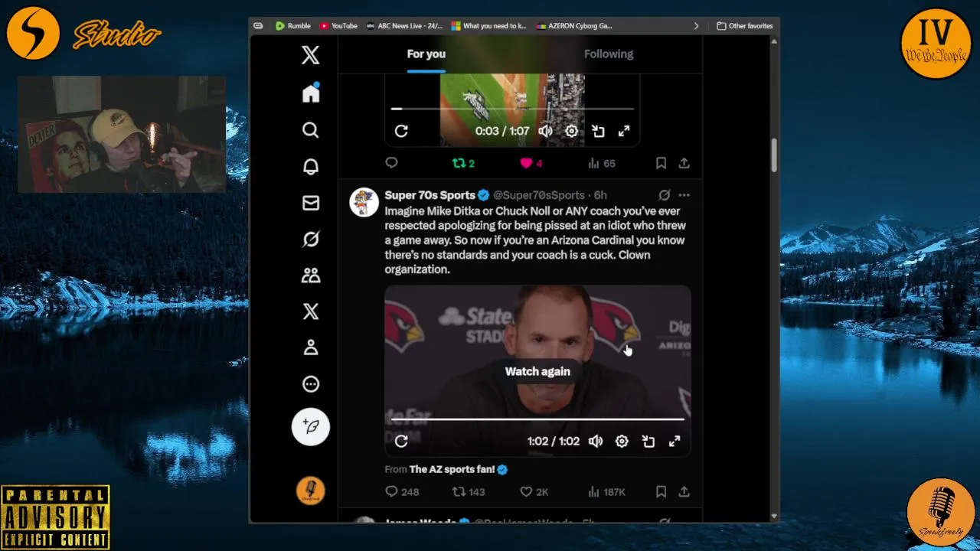Click scrollbar down arrow in browser
Image resolution: width=980 pixels, height=551 pixels.
pyautogui.click(x=774, y=517)
